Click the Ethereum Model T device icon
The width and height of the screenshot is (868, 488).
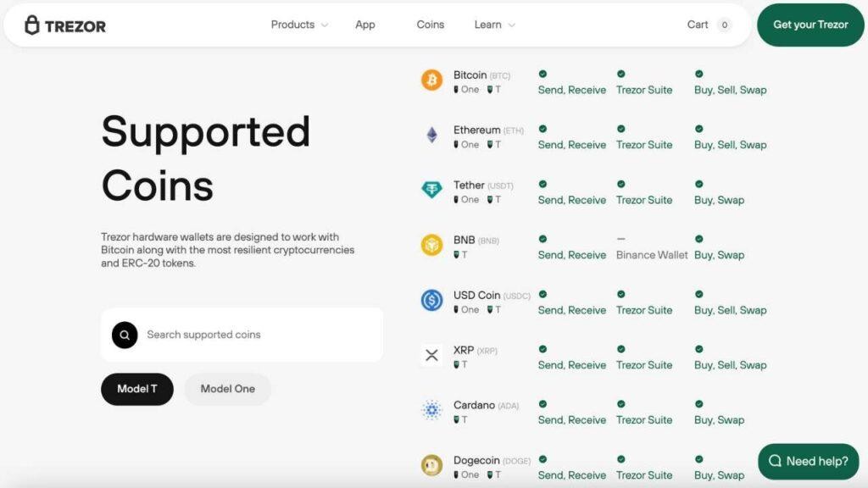coord(490,144)
